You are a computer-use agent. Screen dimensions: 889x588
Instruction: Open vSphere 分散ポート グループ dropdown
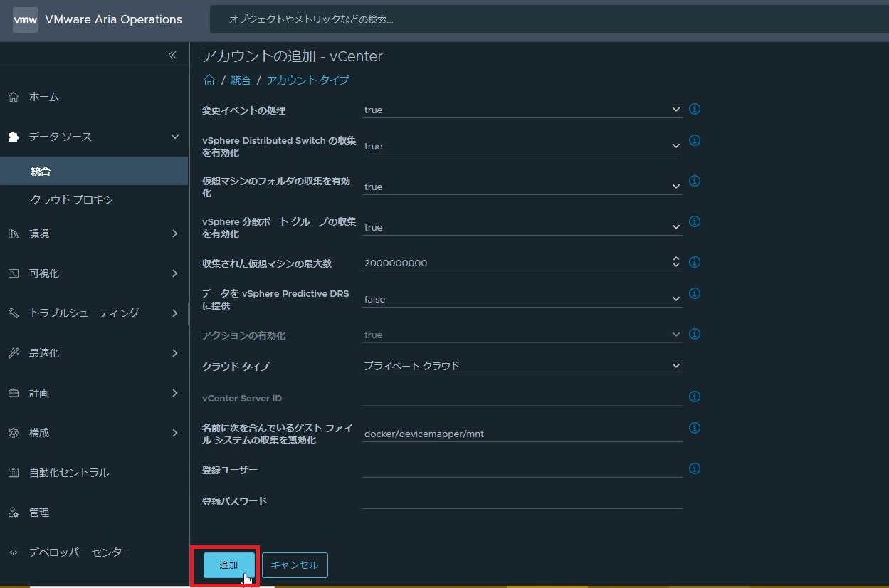tap(522, 227)
